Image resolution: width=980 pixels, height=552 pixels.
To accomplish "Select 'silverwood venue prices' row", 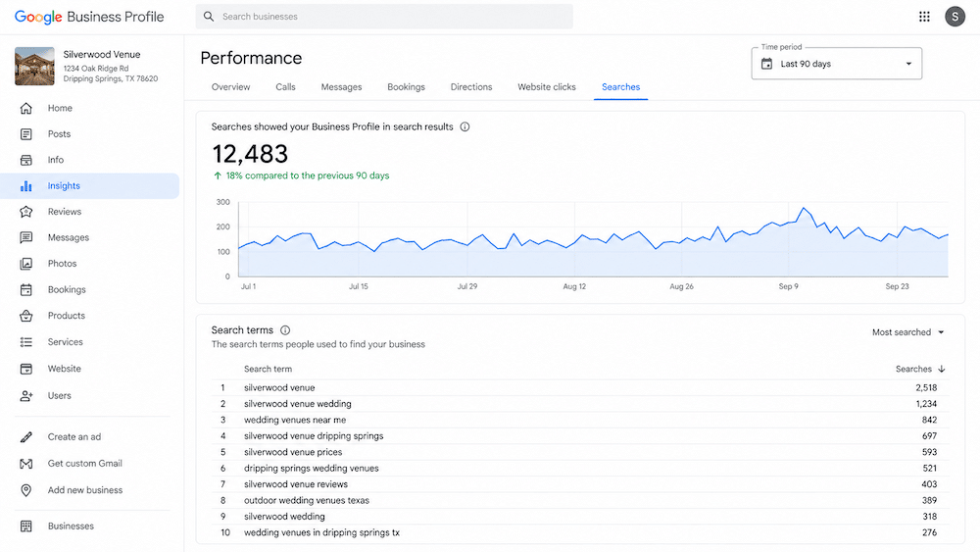I will point(580,452).
